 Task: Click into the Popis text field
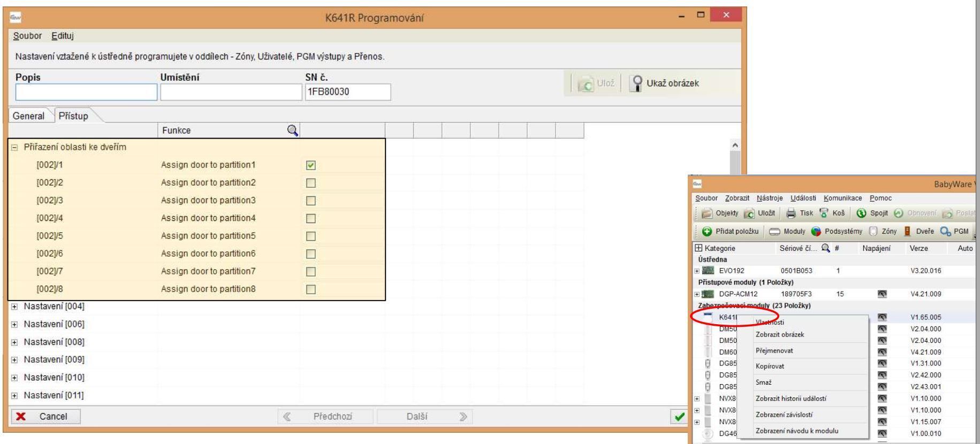point(86,92)
